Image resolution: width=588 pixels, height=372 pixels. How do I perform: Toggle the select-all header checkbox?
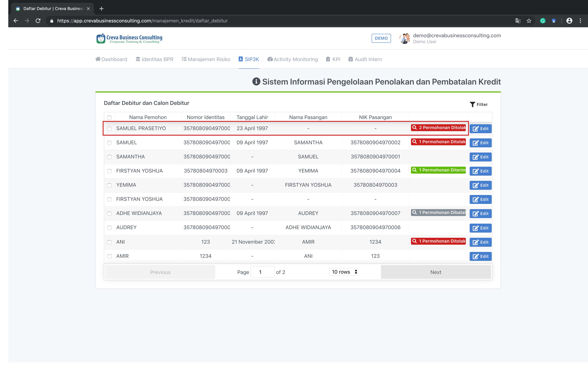coord(109,118)
